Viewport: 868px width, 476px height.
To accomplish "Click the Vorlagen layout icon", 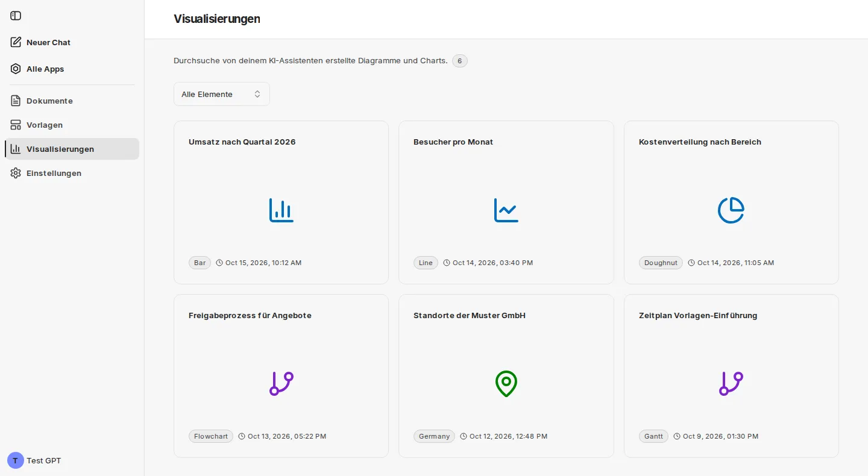I will tap(16, 125).
